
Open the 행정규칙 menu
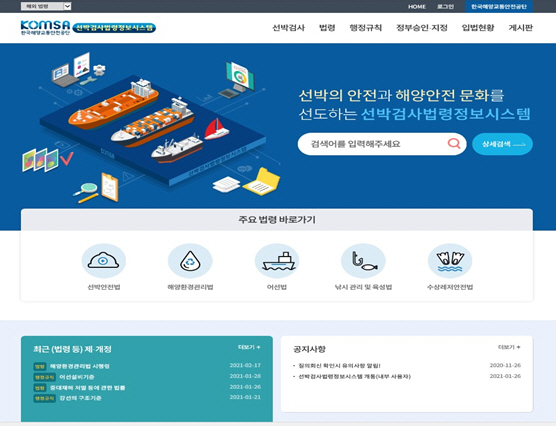[x=366, y=28]
